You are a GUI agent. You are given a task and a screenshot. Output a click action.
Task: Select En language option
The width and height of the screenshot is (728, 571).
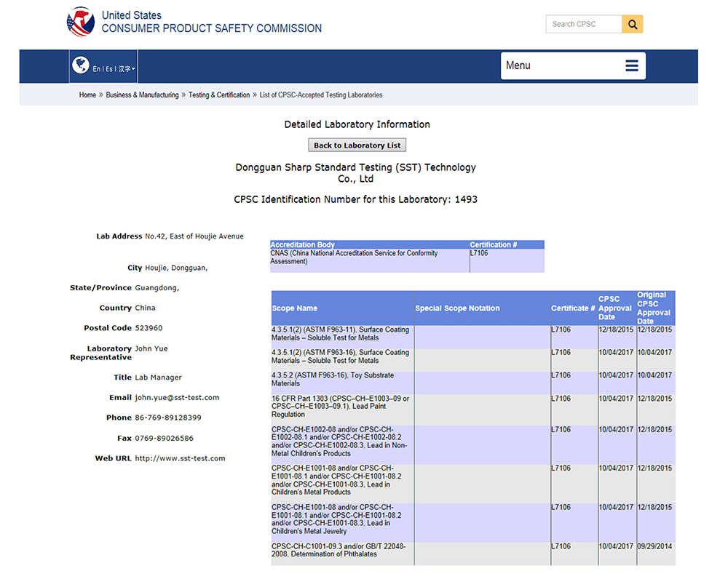[x=96, y=68]
